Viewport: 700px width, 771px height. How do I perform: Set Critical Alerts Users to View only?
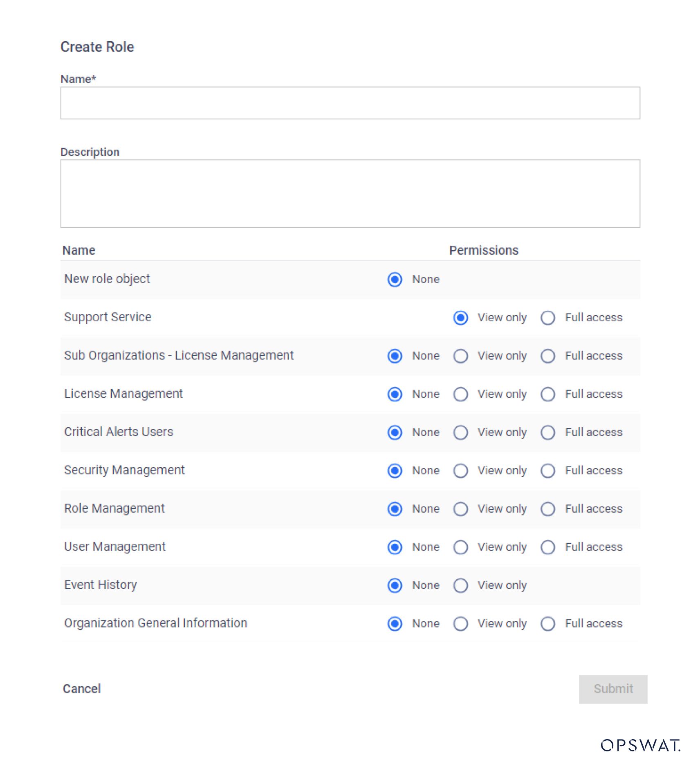click(460, 433)
